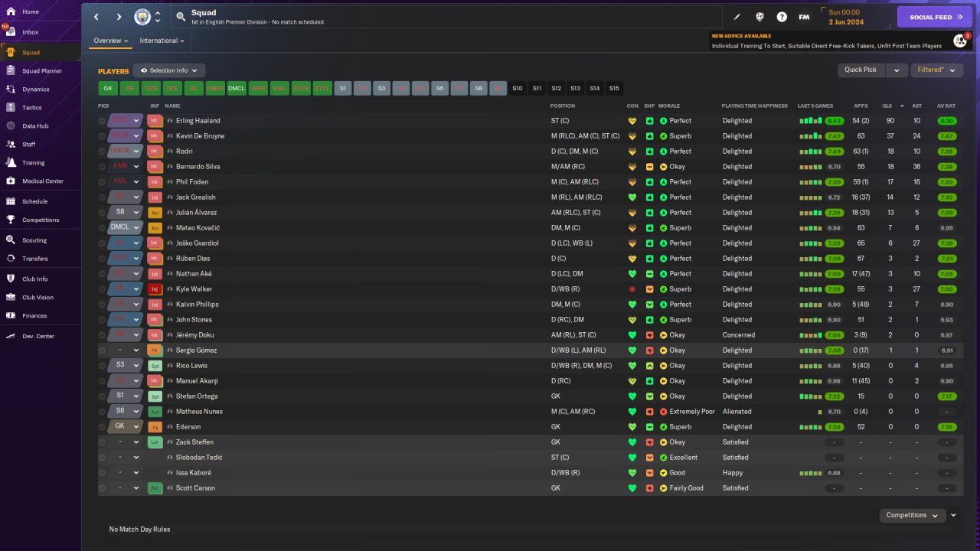
Task: Open the help question mark icon
Action: coord(782,17)
